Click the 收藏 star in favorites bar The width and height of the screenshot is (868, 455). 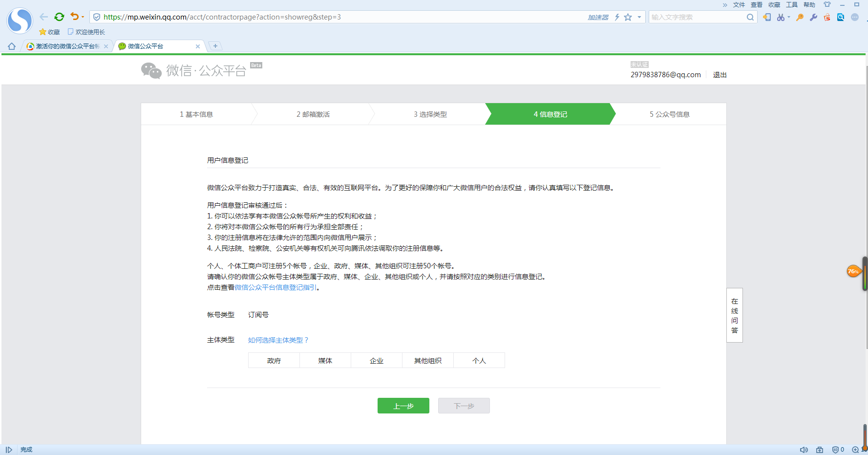(x=49, y=32)
